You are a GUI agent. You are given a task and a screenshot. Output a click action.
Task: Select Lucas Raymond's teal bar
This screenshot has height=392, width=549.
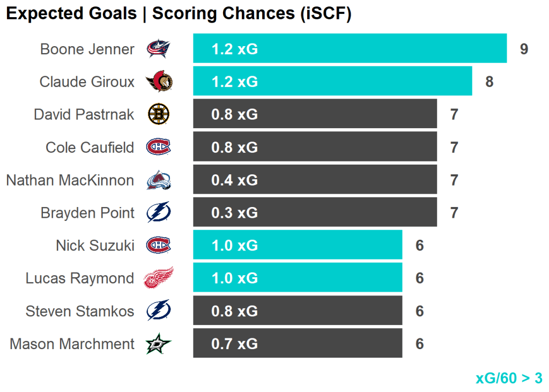click(298, 278)
